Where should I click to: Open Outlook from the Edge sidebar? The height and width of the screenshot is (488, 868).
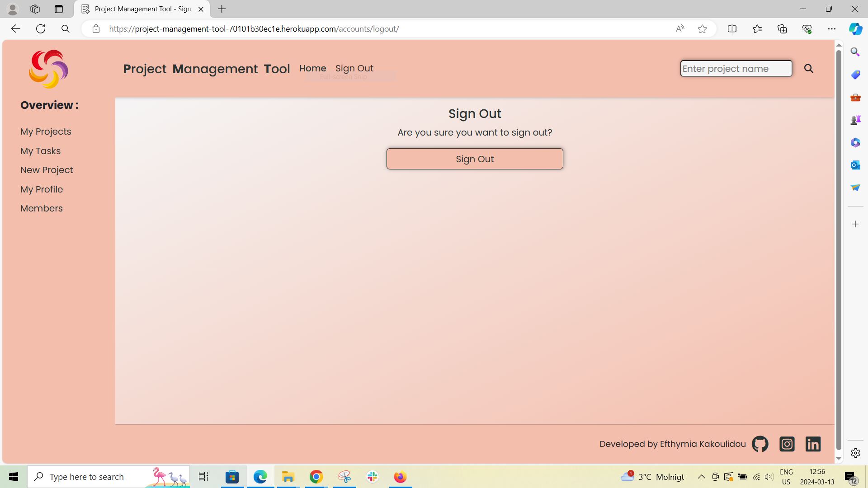pyautogui.click(x=855, y=165)
